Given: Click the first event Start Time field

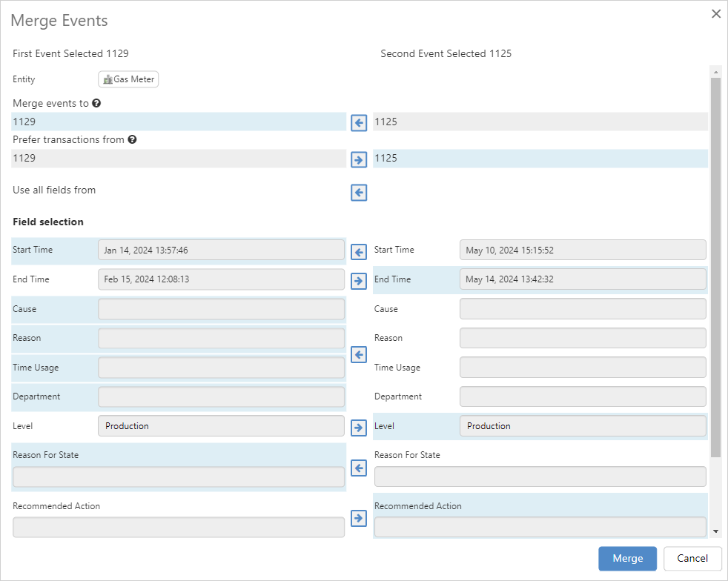Looking at the screenshot, I should [x=221, y=250].
